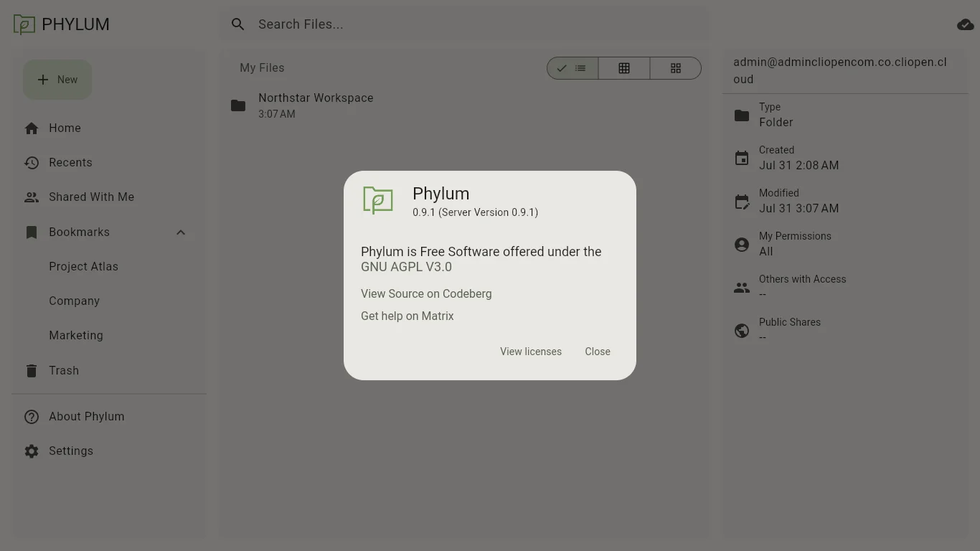The height and width of the screenshot is (551, 980).
Task: Click the 'Folder' type value
Action: pyautogui.click(x=776, y=123)
